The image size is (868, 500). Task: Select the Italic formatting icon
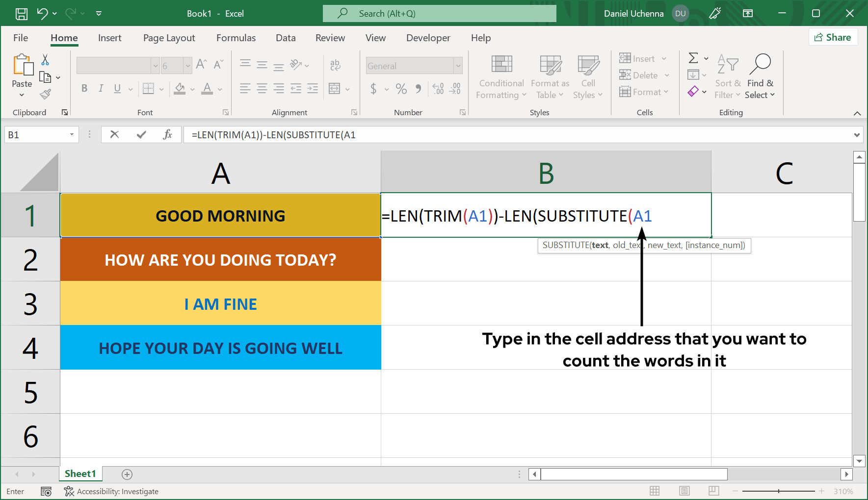101,88
